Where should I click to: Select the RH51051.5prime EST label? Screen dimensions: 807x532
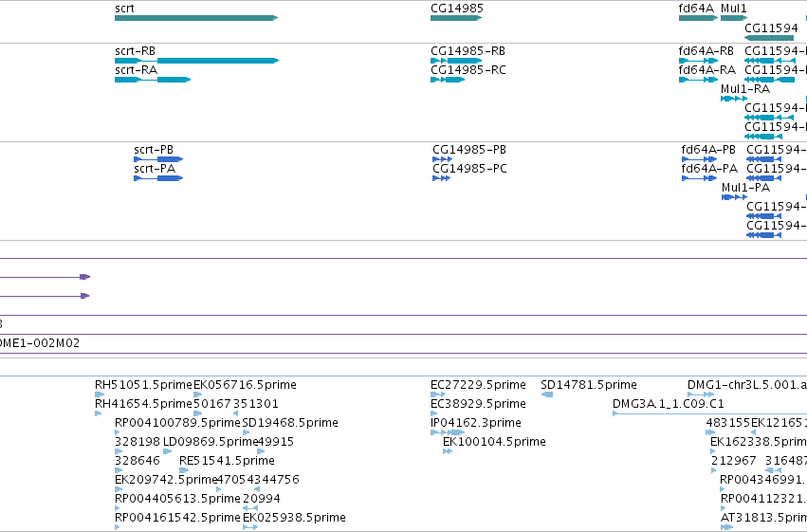[x=143, y=385]
